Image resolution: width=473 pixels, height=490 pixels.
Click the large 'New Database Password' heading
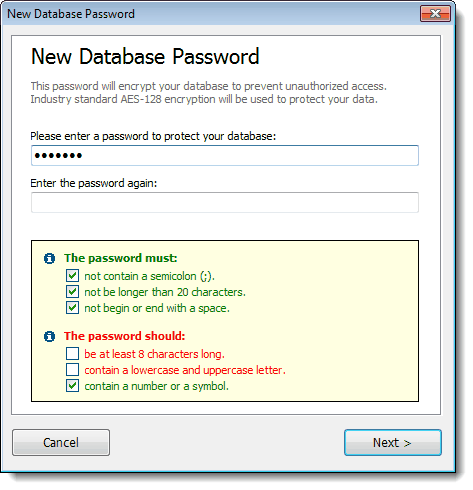(145, 56)
